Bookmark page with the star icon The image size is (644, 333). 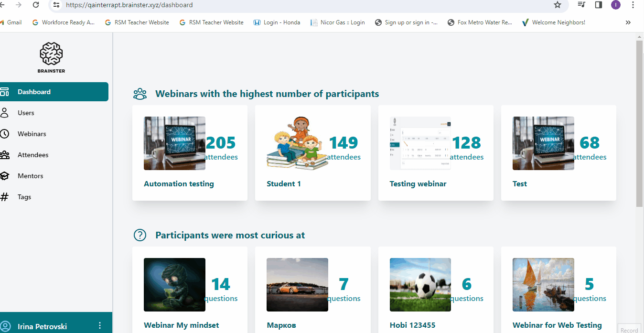pos(557,5)
